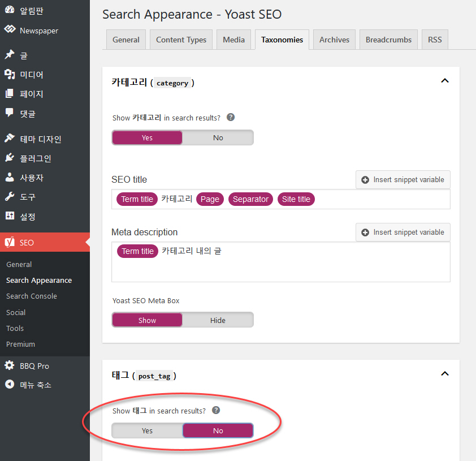Click plus icon in SEO title snippet button

click(x=365, y=180)
